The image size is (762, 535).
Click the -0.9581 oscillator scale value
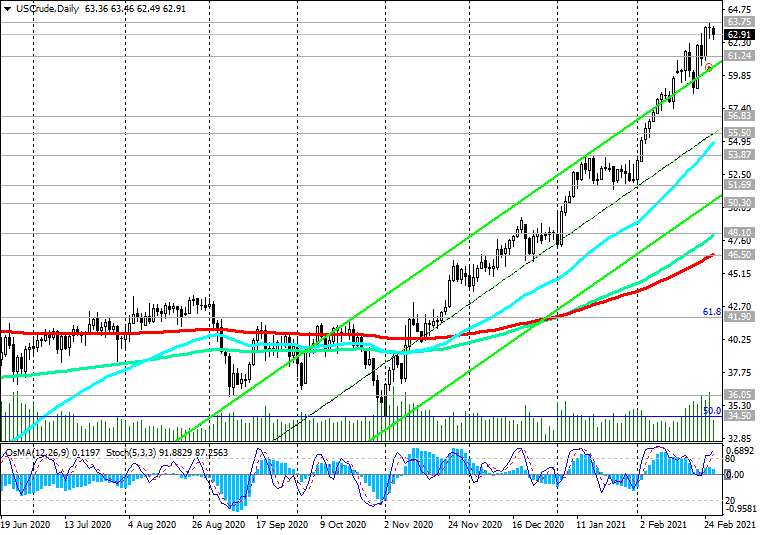(740, 509)
